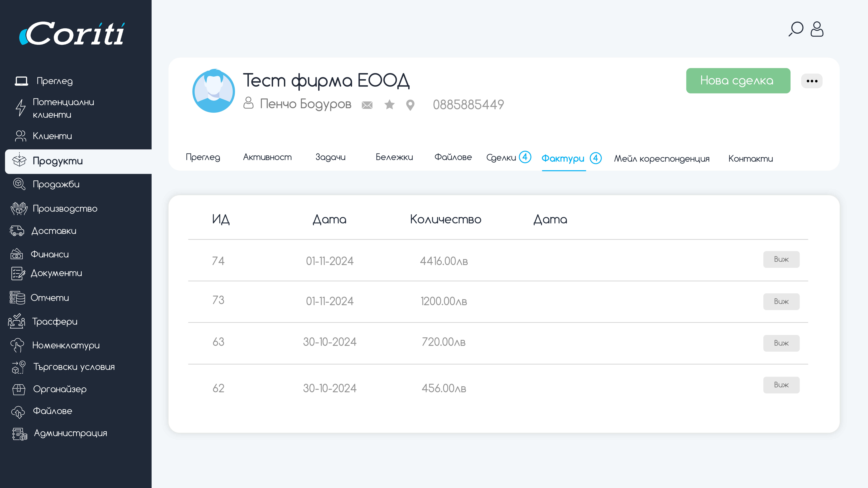This screenshot has width=868, height=488.
Task: Click the box icon for Продукти
Action: click(x=19, y=160)
